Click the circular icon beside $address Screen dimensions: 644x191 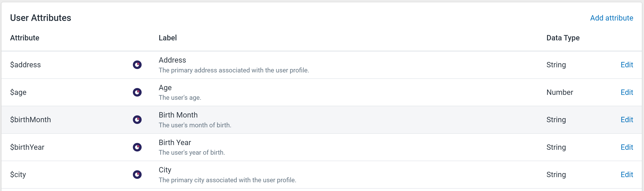coord(137,65)
